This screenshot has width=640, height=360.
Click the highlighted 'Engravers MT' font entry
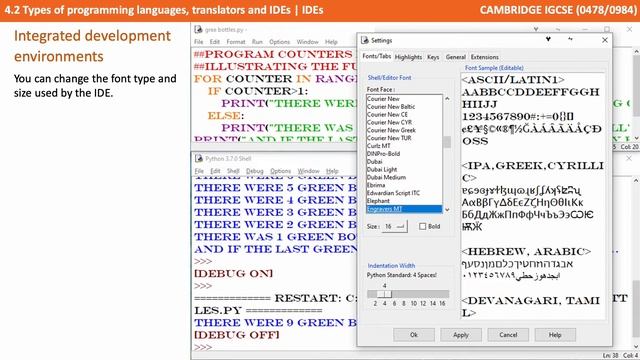[x=404, y=209]
